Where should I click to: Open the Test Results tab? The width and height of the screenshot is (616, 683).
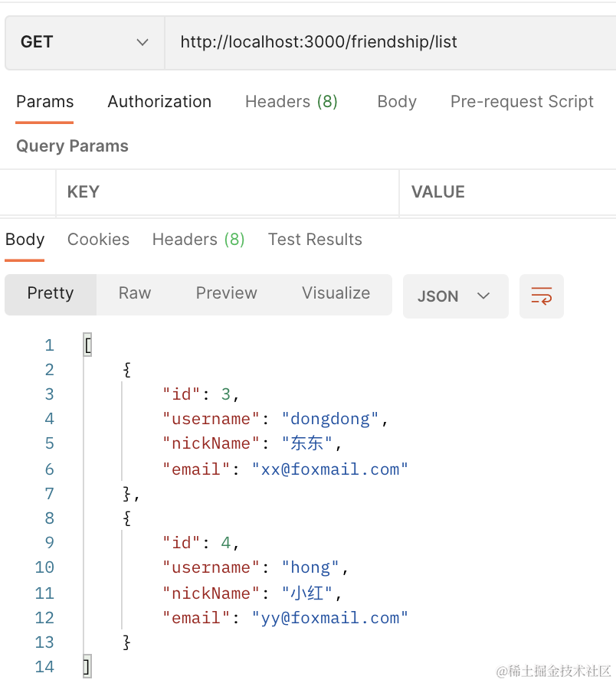point(315,240)
